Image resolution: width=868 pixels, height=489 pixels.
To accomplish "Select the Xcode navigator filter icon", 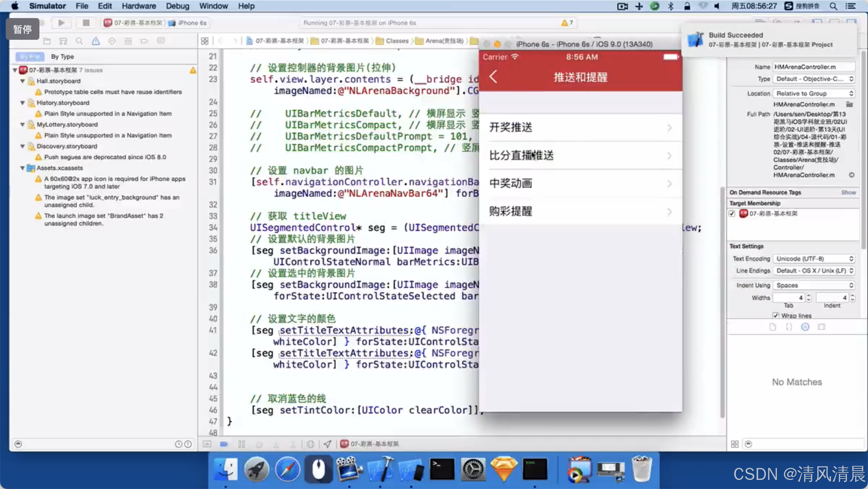I will 17,444.
